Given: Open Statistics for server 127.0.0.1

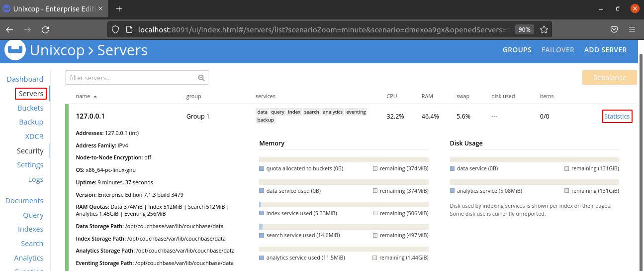Looking at the screenshot, I should [x=617, y=117].
